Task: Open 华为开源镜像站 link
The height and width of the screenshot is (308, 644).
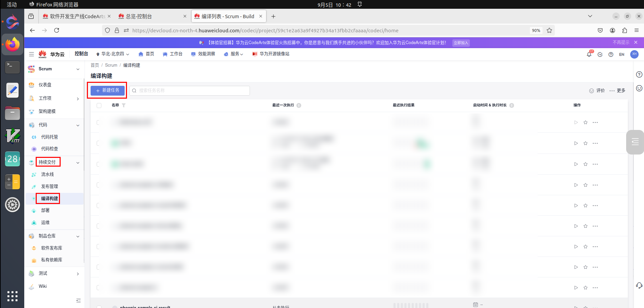Action: click(x=271, y=54)
